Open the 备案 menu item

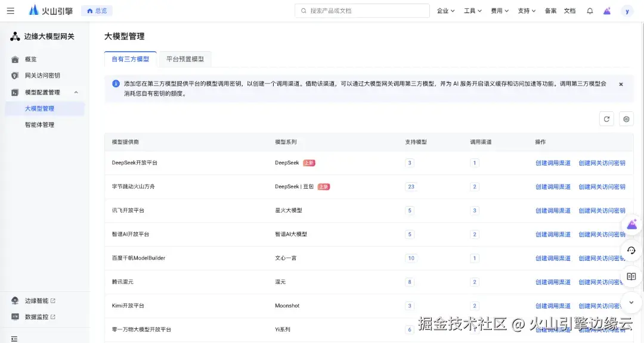[551, 11]
